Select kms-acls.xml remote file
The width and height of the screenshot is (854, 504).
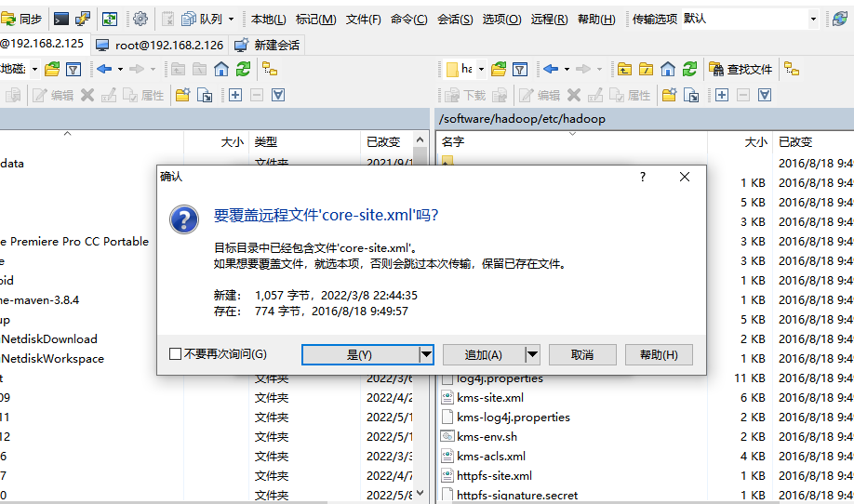point(491,457)
